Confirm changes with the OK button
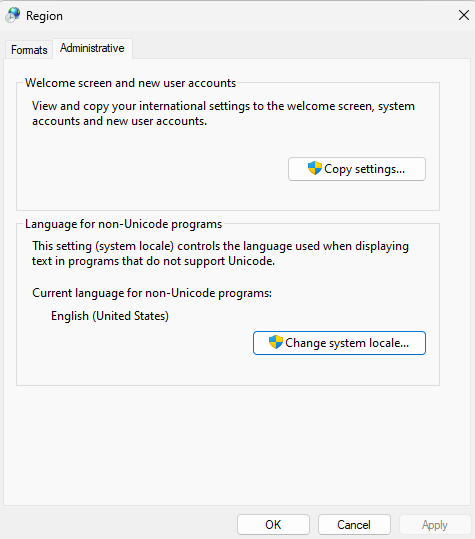The image size is (475, 539). click(273, 525)
